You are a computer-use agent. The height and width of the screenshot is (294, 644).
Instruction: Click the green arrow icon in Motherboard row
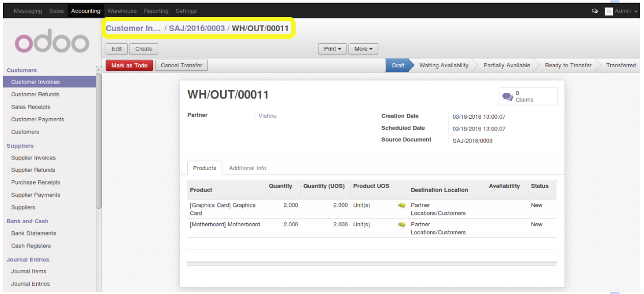[402, 225]
